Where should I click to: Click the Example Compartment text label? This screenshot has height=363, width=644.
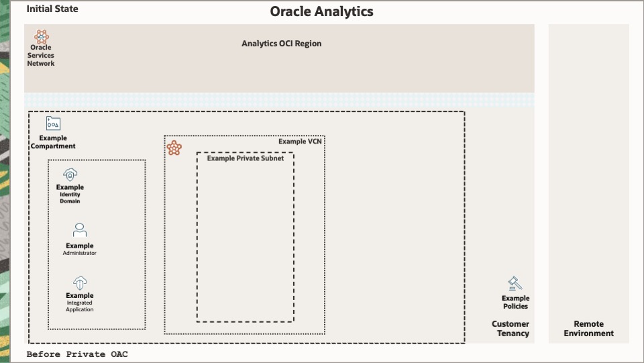click(53, 142)
